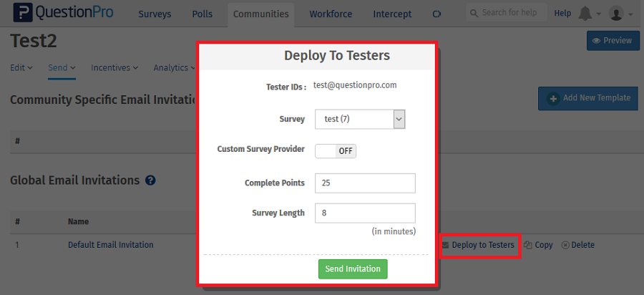Open the Workforce tab
The image size is (644, 295).
(x=330, y=14)
